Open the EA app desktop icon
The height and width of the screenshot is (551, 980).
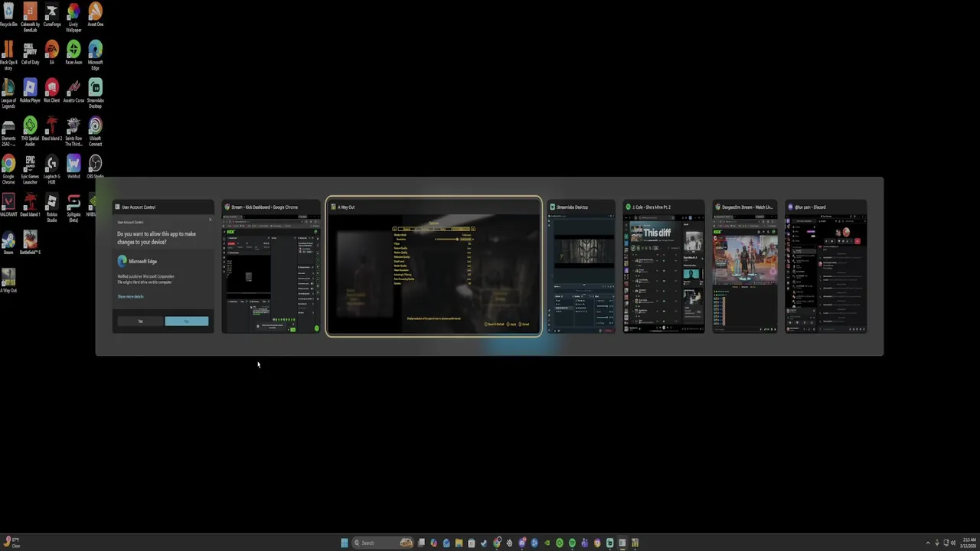51,54
